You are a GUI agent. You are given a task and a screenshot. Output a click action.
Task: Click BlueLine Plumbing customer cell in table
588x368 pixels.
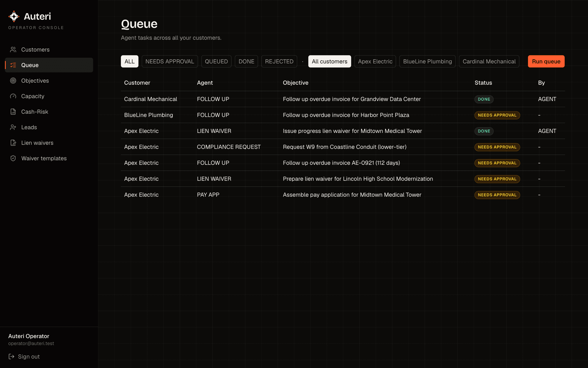coord(148,115)
